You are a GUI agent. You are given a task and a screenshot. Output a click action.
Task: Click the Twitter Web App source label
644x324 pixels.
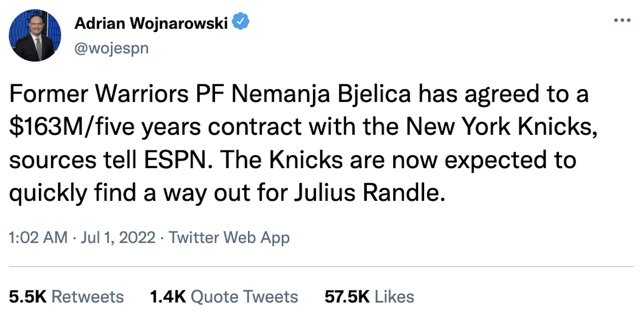click(x=230, y=237)
